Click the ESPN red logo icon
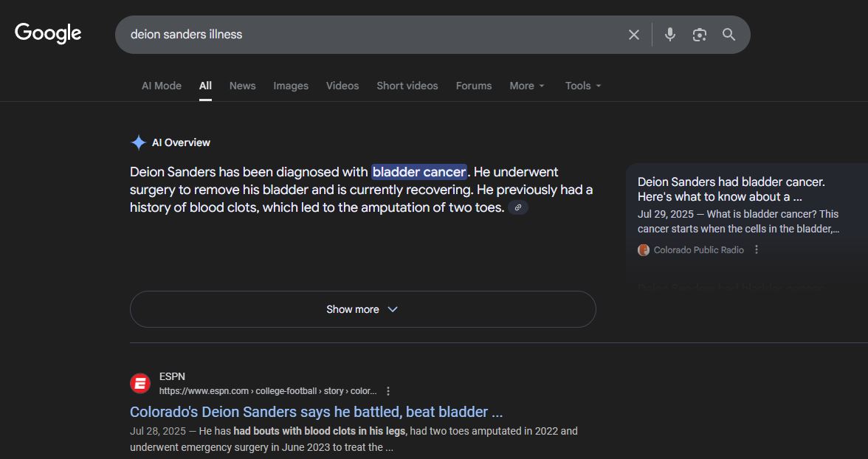 tap(140, 383)
